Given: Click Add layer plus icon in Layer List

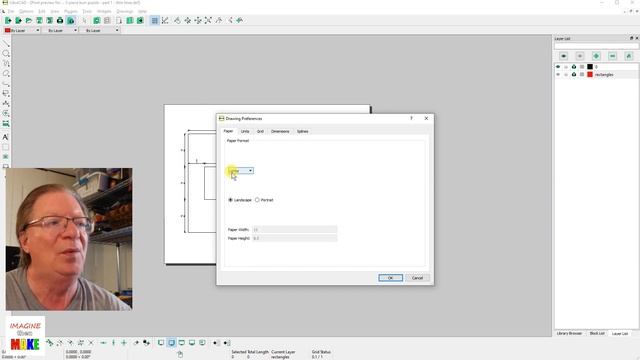Looking at the screenshot, I should click(x=596, y=56).
